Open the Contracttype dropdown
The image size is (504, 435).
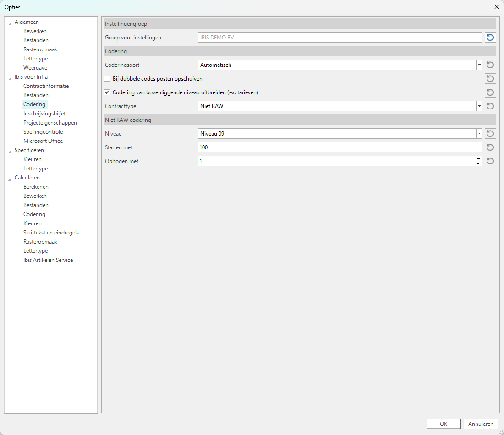pyautogui.click(x=479, y=106)
